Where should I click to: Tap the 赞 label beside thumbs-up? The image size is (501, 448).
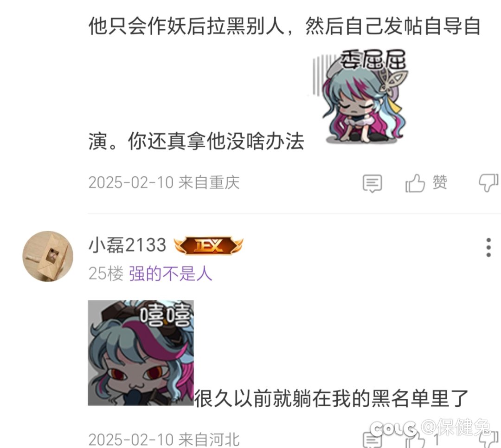coord(440,182)
